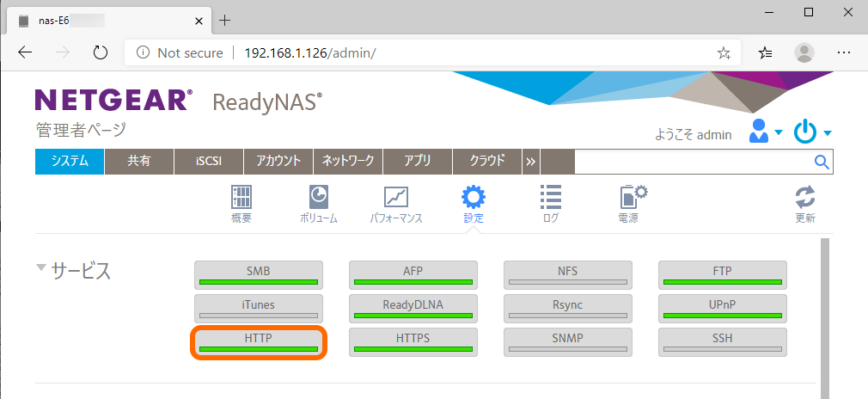
Task: Toggle the HTTPS service
Action: (413, 342)
